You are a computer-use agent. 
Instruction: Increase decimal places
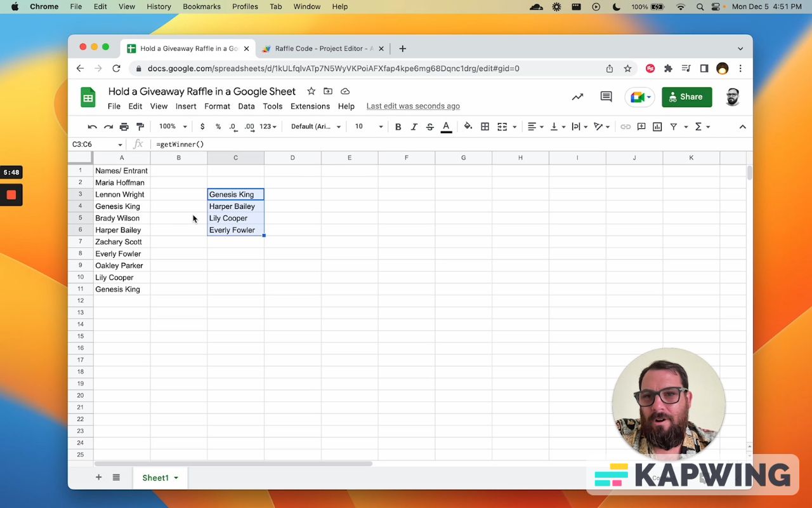tap(249, 127)
